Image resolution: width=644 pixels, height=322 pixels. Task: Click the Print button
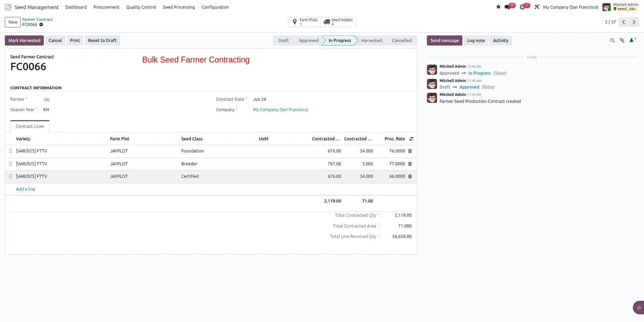tap(75, 40)
